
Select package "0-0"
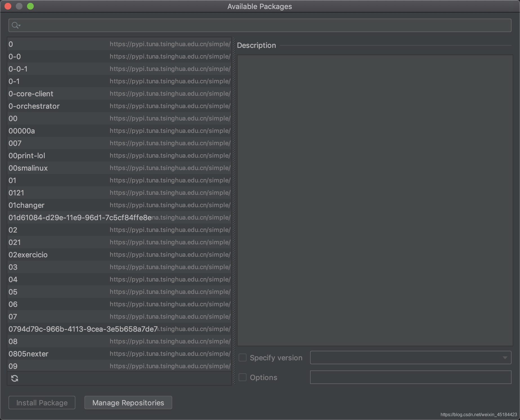(x=119, y=56)
